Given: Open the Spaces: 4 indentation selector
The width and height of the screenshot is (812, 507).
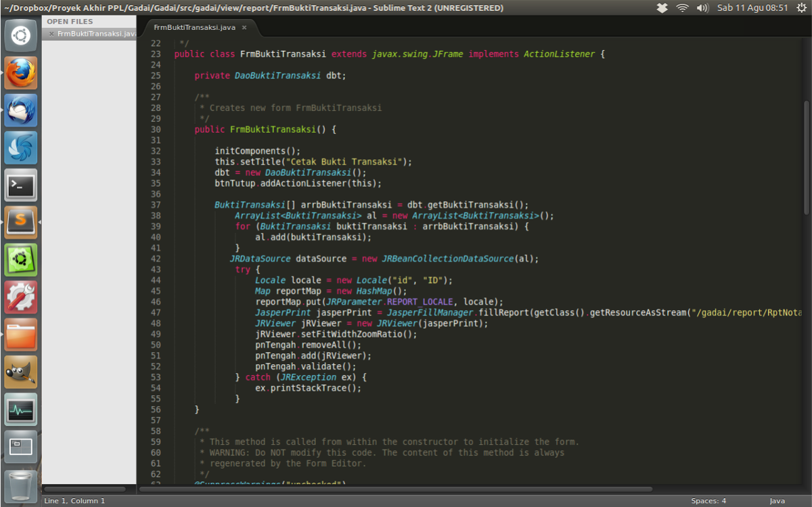Looking at the screenshot, I should (x=708, y=501).
